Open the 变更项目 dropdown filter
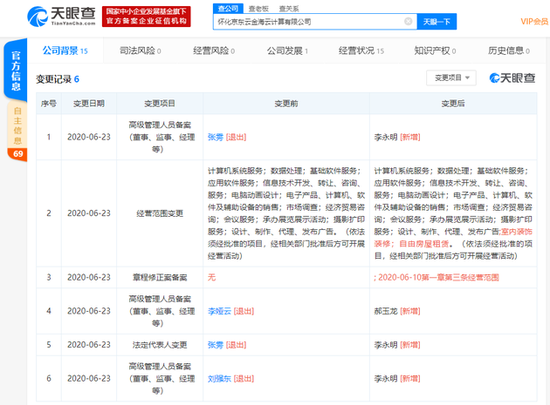Screen dimensions: 550x405 point(451,78)
